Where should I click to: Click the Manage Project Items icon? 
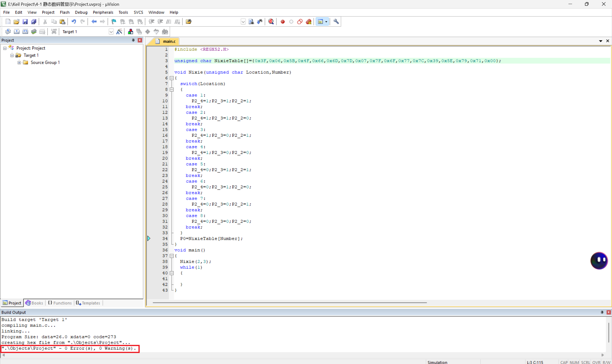[130, 31]
